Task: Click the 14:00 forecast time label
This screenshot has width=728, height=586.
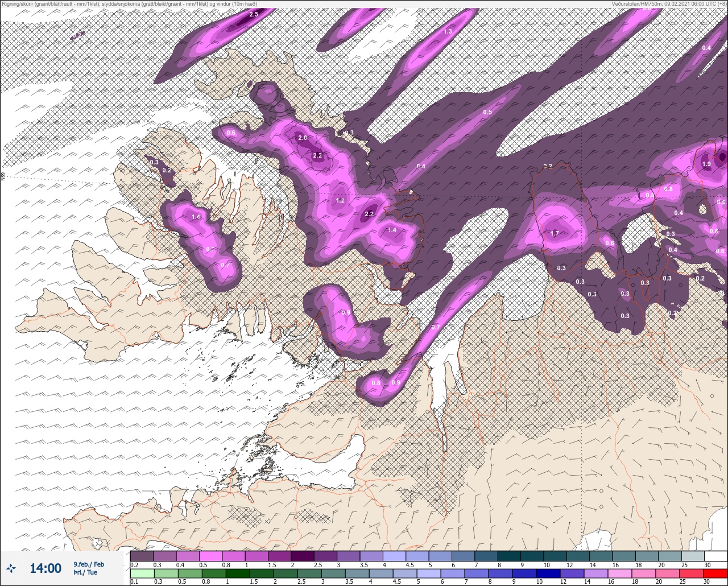Action: pyautogui.click(x=45, y=568)
